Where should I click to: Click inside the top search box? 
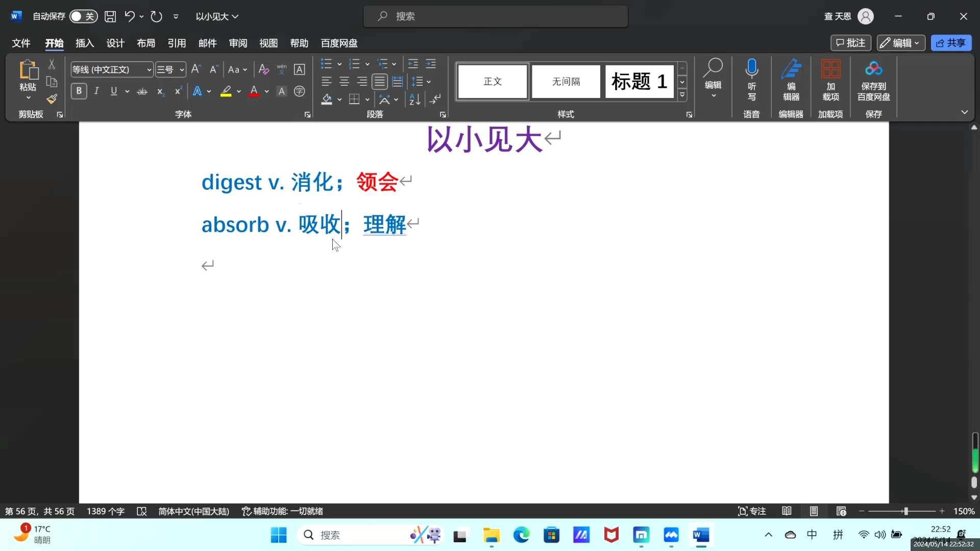point(495,16)
